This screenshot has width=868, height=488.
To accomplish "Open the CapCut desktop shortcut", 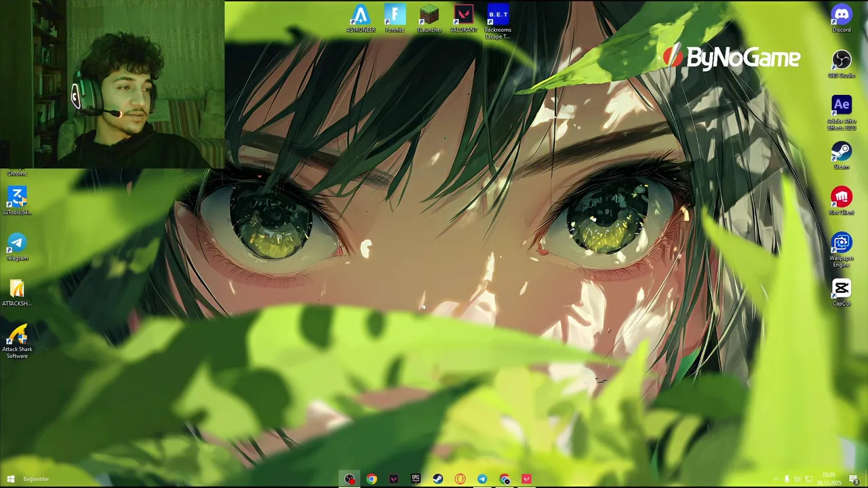I will click(x=842, y=293).
